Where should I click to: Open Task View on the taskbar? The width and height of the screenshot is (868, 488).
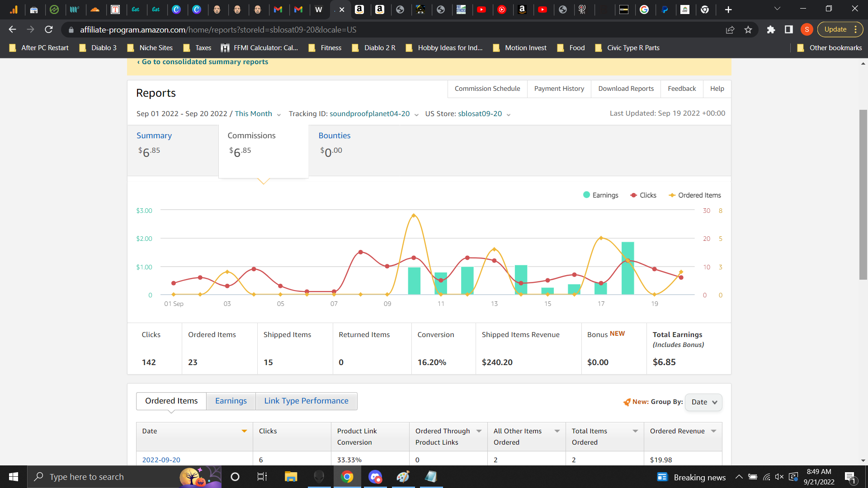(262, 477)
